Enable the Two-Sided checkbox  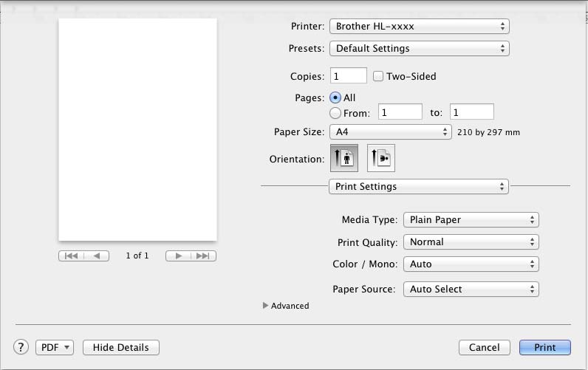pyautogui.click(x=378, y=76)
